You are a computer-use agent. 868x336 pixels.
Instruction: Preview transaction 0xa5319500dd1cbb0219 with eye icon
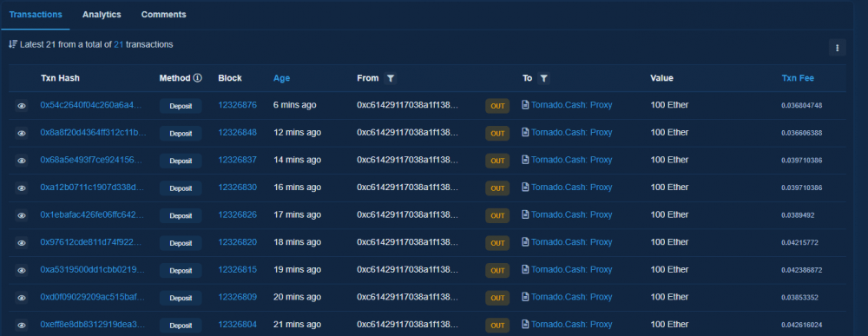(x=22, y=270)
